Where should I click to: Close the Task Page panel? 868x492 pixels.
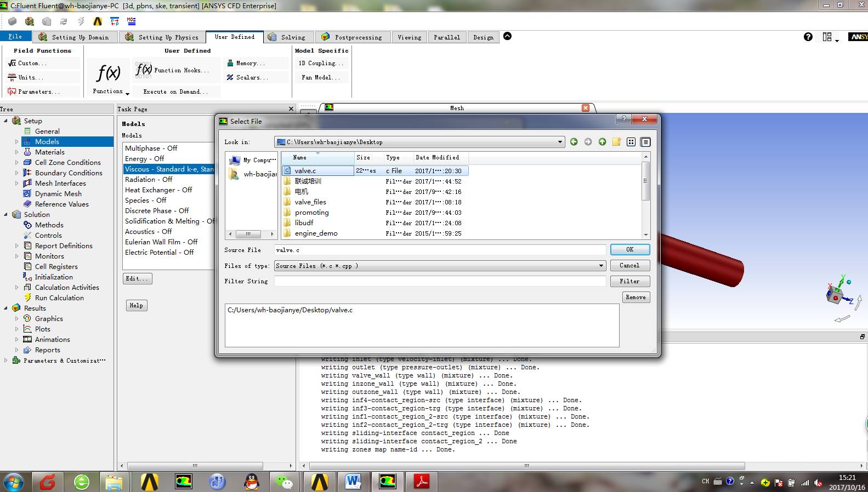(x=291, y=109)
